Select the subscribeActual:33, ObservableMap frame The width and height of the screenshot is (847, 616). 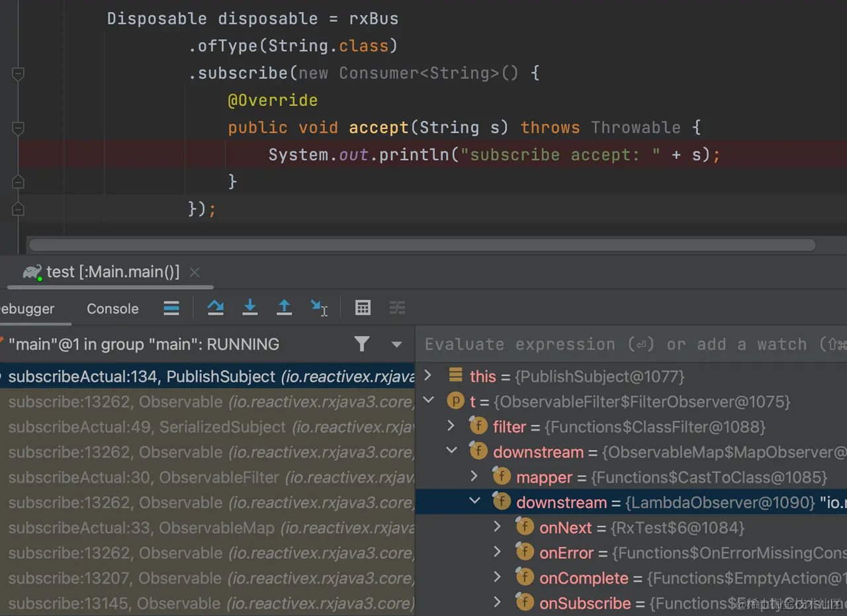click(207, 527)
